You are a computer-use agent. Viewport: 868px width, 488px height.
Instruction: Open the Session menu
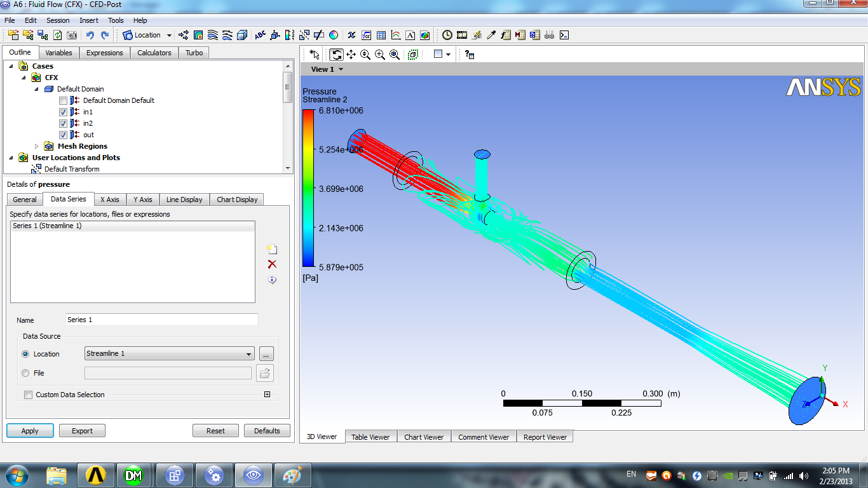coord(58,20)
